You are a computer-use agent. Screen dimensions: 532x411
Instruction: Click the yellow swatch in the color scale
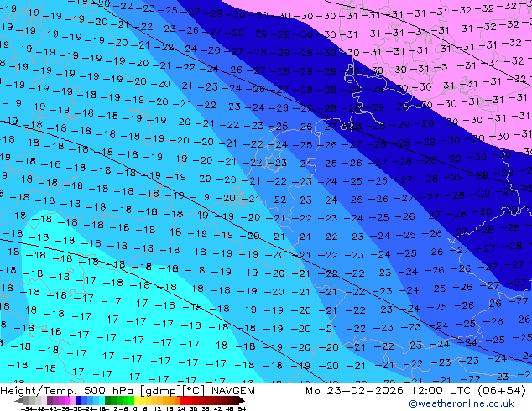pos(137,400)
